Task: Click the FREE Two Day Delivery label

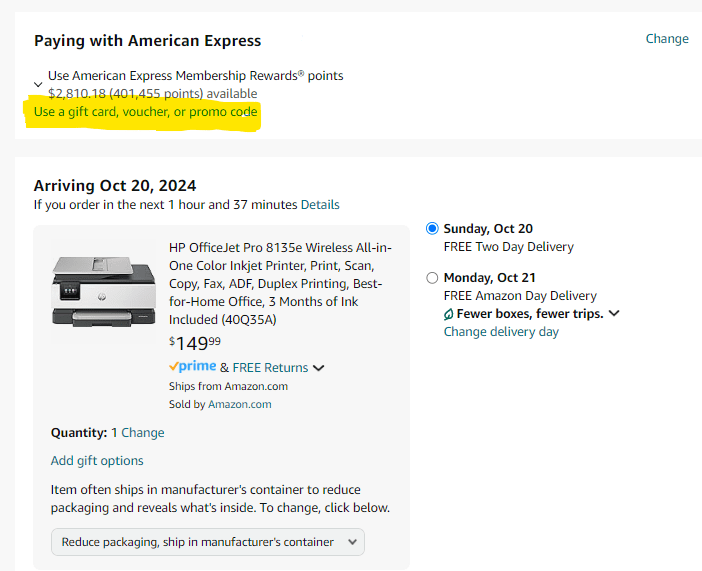Action: click(x=508, y=247)
